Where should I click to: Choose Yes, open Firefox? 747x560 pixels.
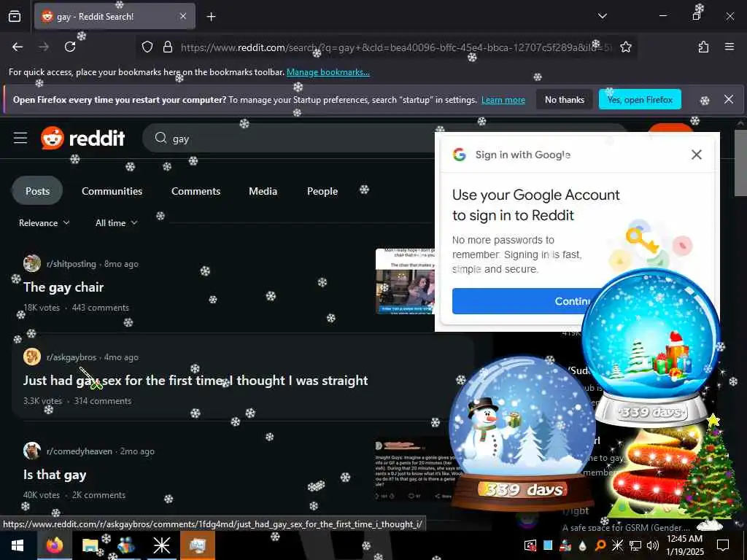pos(639,99)
